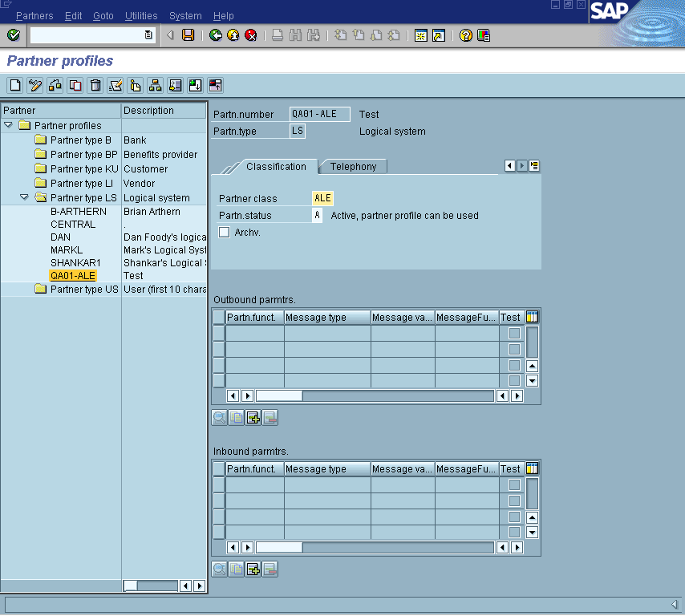Screen dimensions: 685x616
Task: Open the Edit menu
Action: 74,16
